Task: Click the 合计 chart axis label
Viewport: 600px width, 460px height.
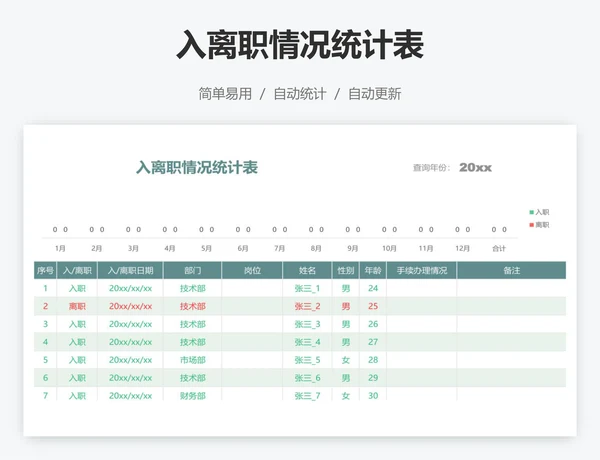Action: 499,248
